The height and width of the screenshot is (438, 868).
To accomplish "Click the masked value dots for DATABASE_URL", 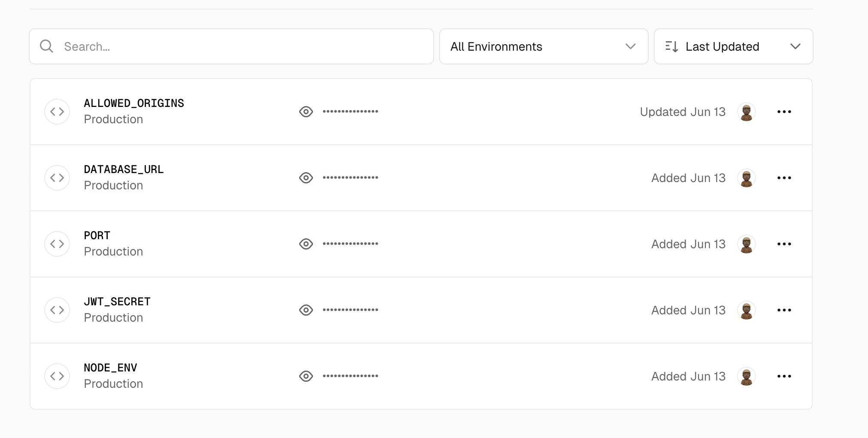I will pyautogui.click(x=350, y=177).
